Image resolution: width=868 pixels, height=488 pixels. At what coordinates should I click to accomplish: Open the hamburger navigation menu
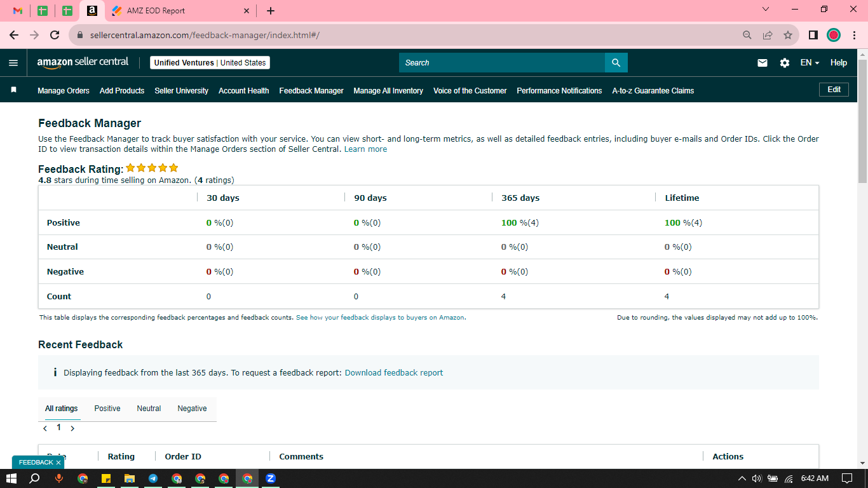click(x=13, y=63)
